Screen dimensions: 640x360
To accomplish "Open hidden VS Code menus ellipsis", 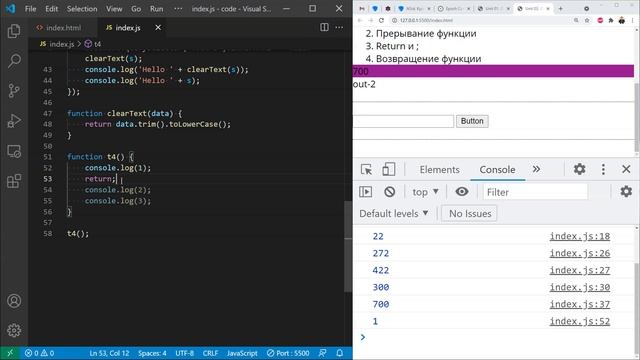I will point(178,9).
